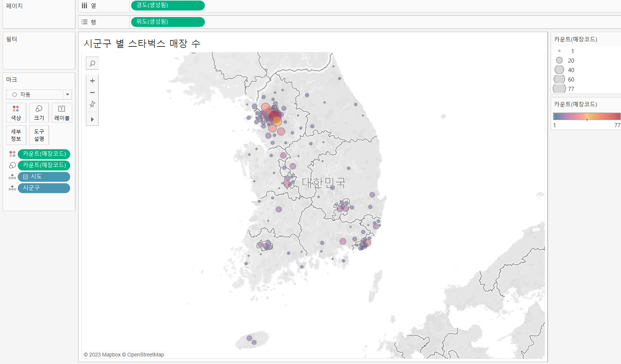Select size legend circle for 40
621x364 pixels.
559,70
